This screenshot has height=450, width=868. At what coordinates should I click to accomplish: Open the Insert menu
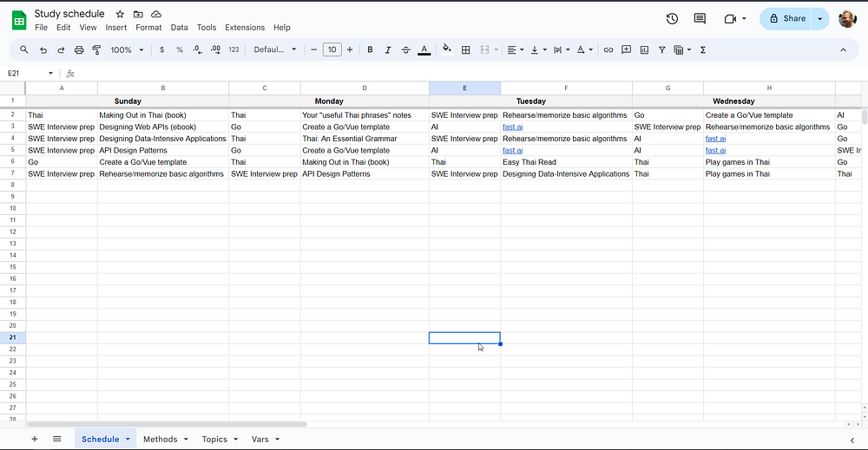click(x=115, y=28)
